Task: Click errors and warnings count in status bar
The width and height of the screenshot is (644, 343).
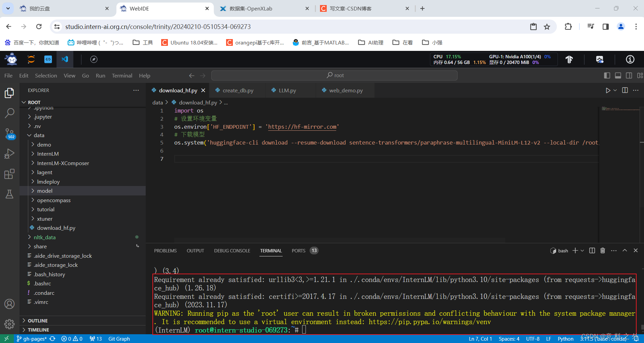Action: tap(72, 339)
